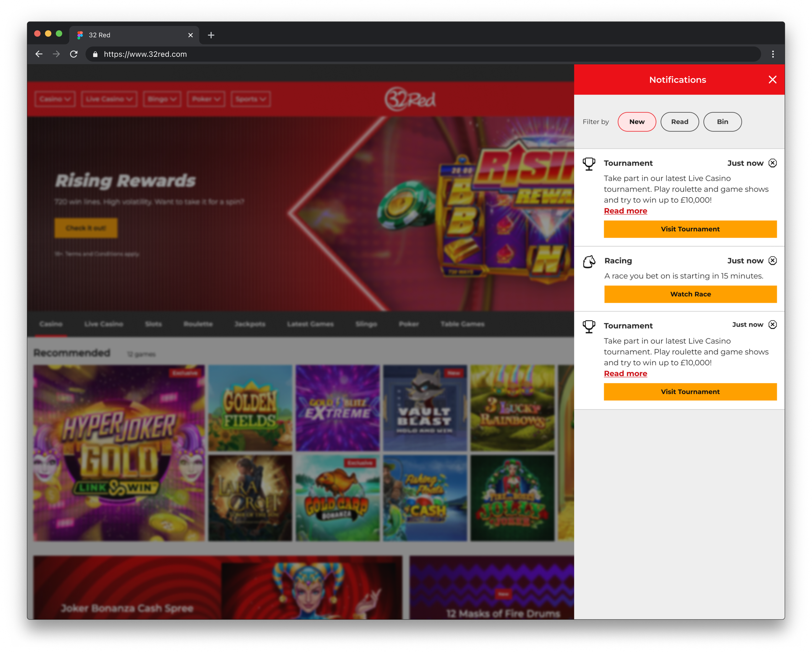Dismiss the Racing notification
812x652 pixels.
pos(772,260)
